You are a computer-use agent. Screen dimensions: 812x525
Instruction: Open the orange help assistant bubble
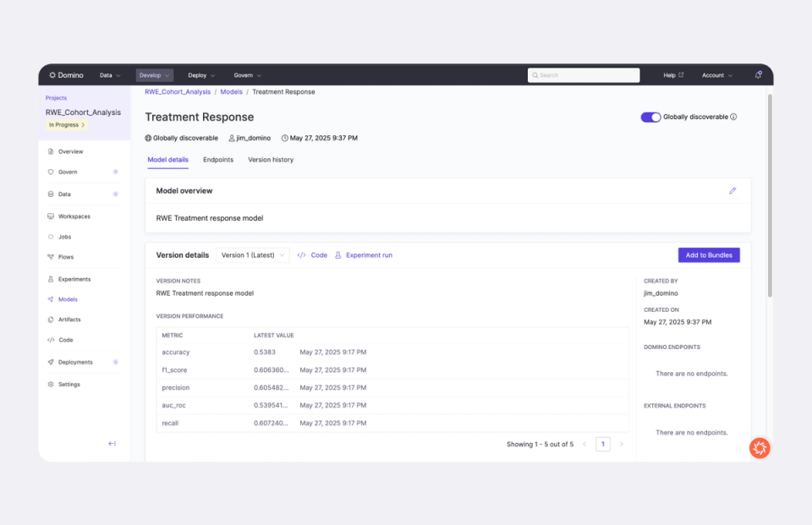[x=760, y=448]
